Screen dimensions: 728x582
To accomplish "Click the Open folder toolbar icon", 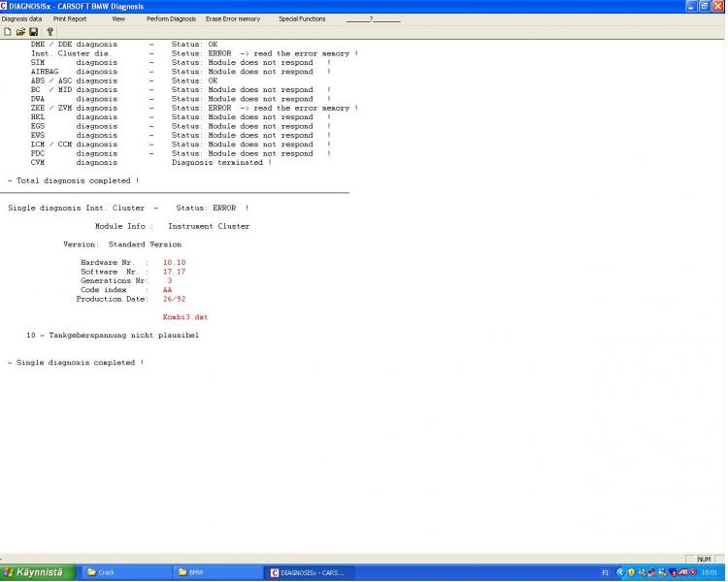I will coord(19,32).
